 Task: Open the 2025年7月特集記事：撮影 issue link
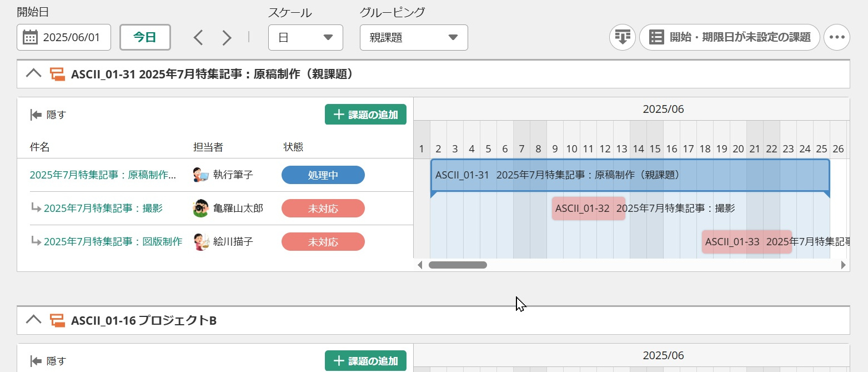(103, 209)
